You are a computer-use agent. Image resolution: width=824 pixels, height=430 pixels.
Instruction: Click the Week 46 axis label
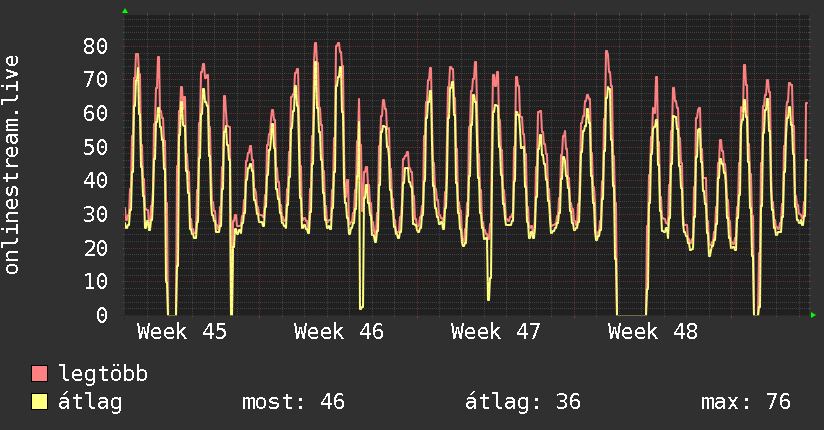tap(339, 332)
